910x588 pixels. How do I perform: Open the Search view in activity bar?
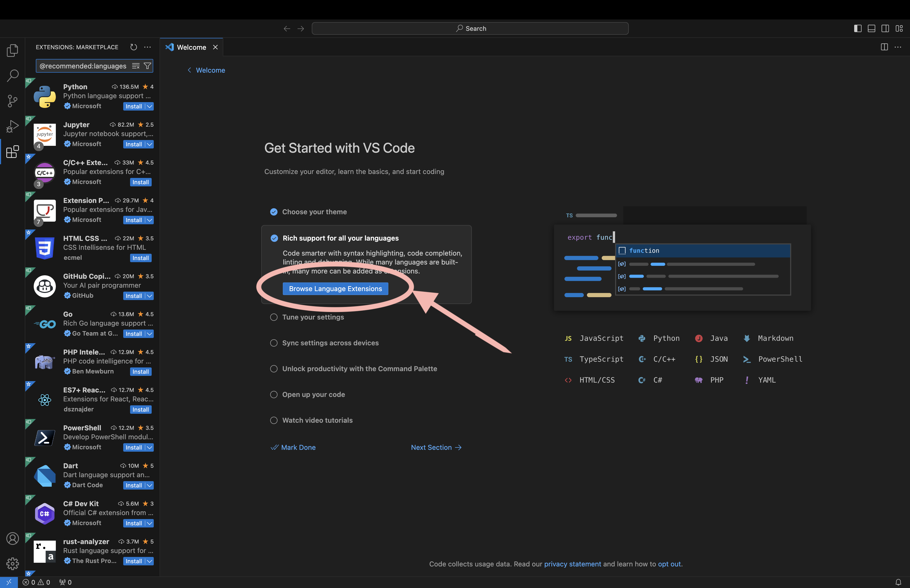pos(12,76)
